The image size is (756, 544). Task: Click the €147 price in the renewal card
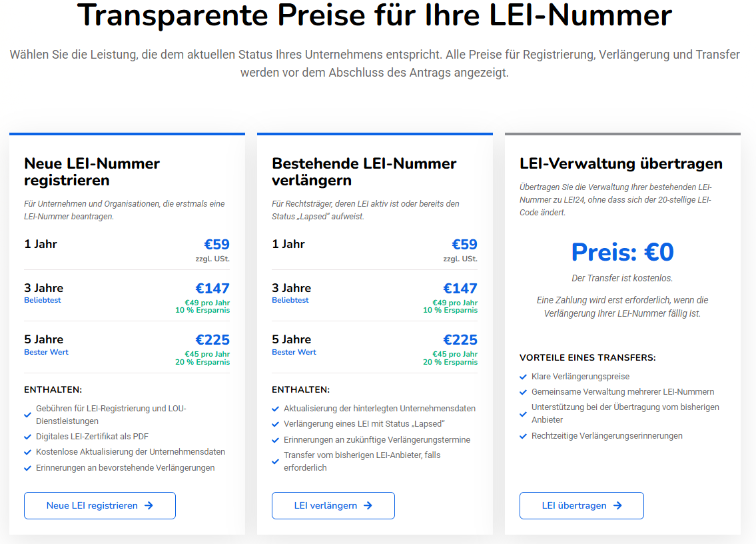pyautogui.click(x=460, y=288)
